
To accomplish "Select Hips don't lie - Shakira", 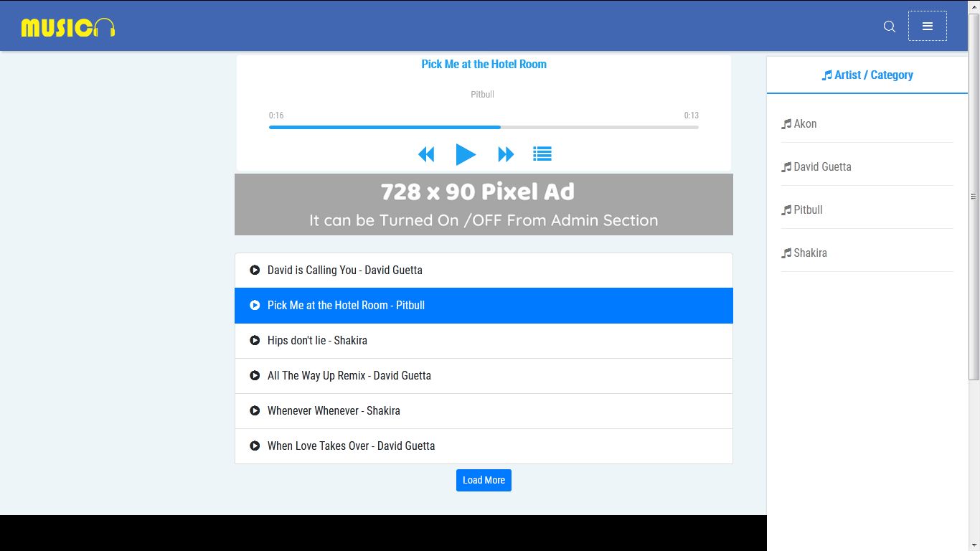I will [x=484, y=341].
